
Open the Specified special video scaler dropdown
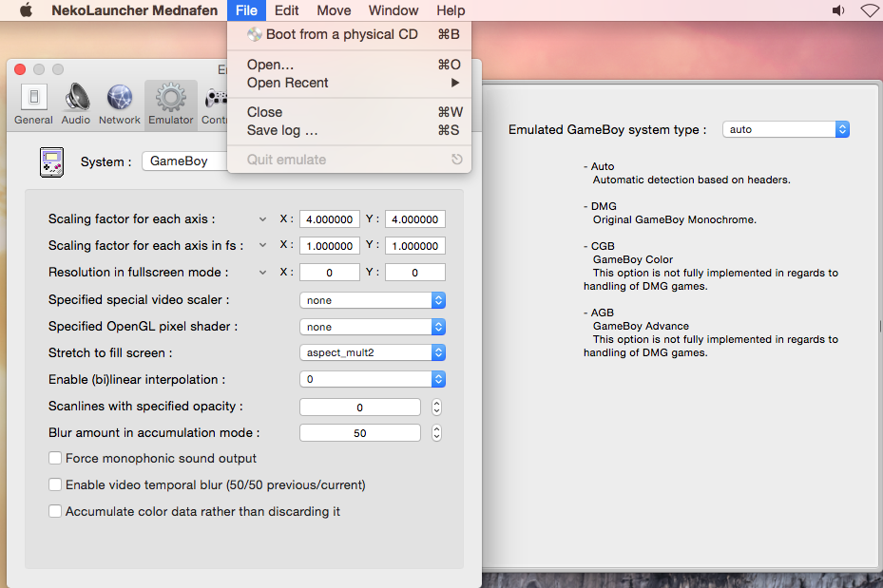click(x=373, y=300)
